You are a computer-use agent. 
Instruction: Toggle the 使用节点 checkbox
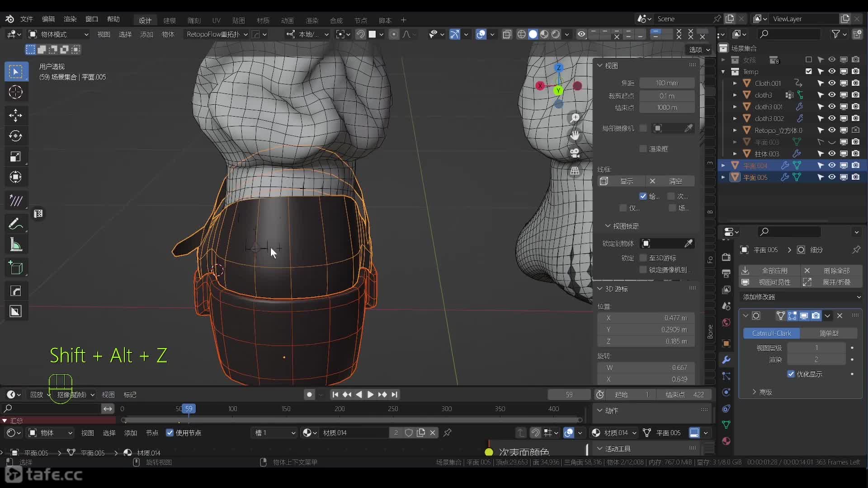[170, 433]
